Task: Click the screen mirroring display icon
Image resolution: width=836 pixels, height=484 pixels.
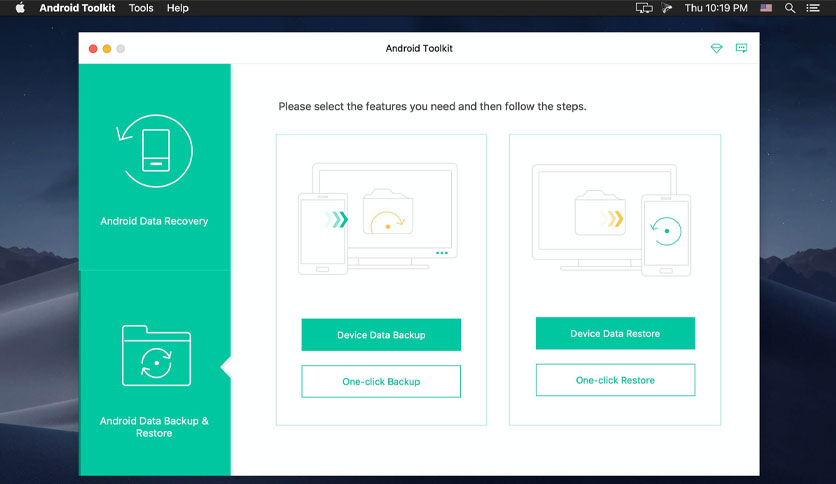Action: pos(644,8)
